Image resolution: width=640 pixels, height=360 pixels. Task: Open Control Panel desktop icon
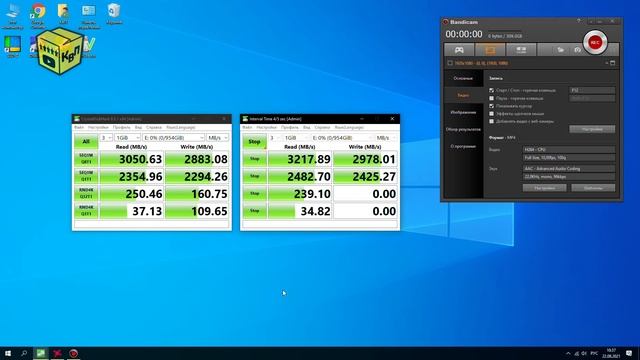pyautogui.click(x=89, y=16)
